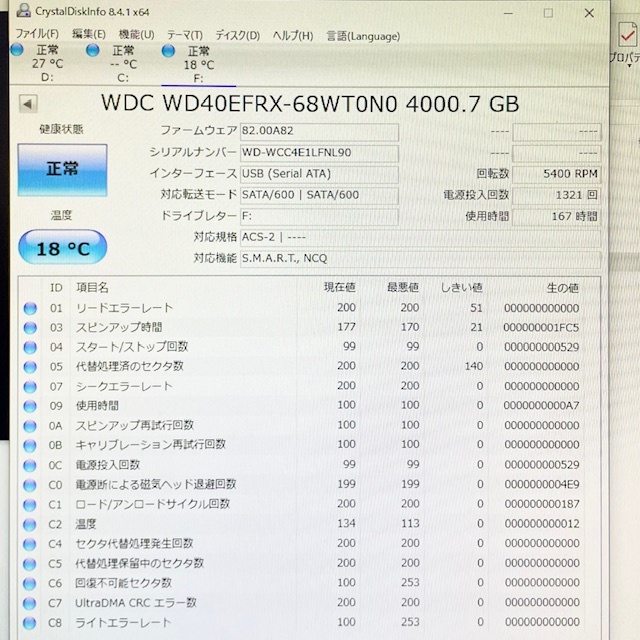Open the ディスク(D) menu
640x640 pixels.
point(238,36)
